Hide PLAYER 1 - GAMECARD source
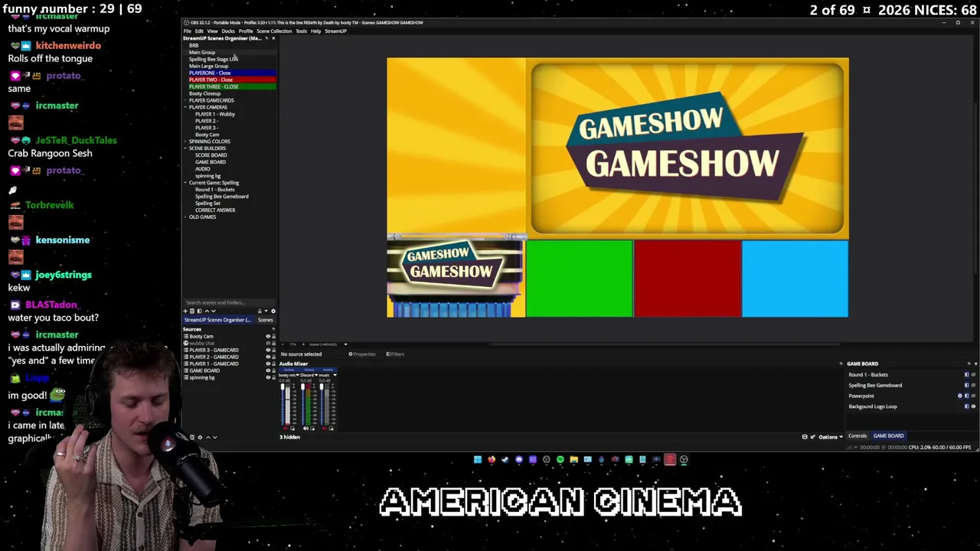 (268, 364)
